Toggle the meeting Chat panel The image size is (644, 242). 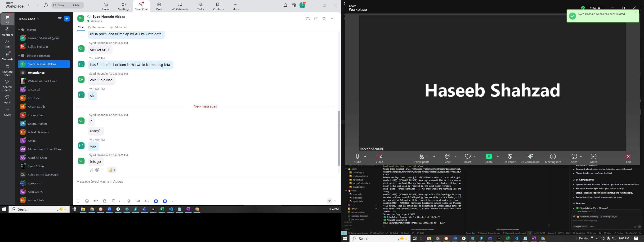pos(447,158)
